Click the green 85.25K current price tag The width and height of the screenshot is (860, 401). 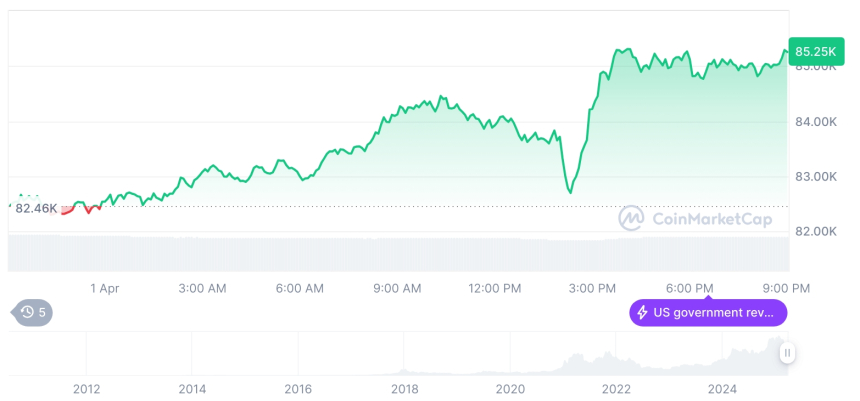(813, 50)
